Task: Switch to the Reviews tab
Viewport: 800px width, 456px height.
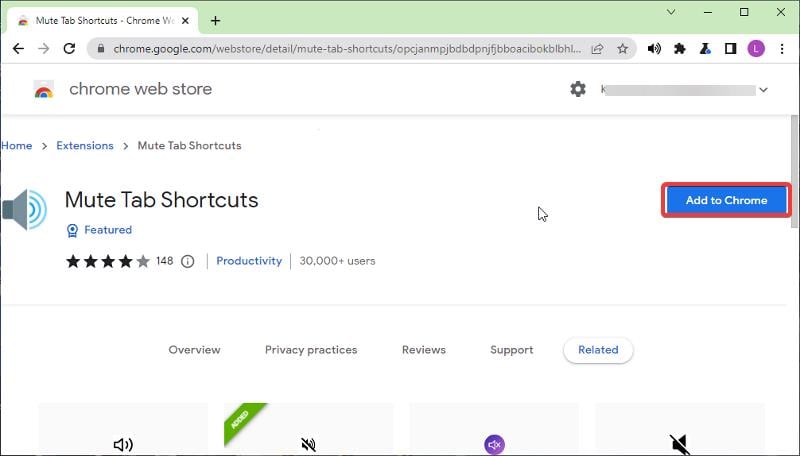Action: coord(423,350)
